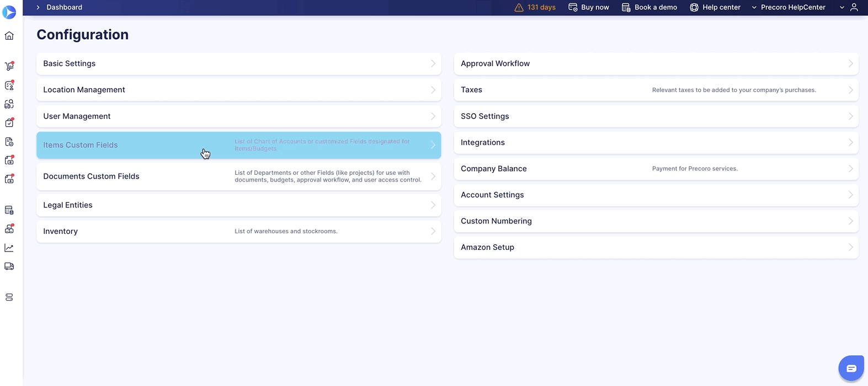Expand the Precoro HelpCenter company dropdown
Viewport: 868px width, 386px height.
click(x=788, y=7)
